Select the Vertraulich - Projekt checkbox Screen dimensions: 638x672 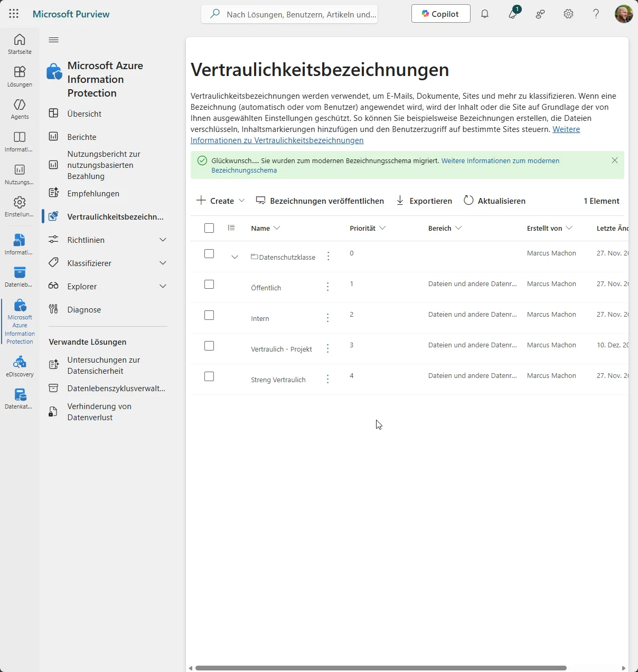click(x=209, y=346)
